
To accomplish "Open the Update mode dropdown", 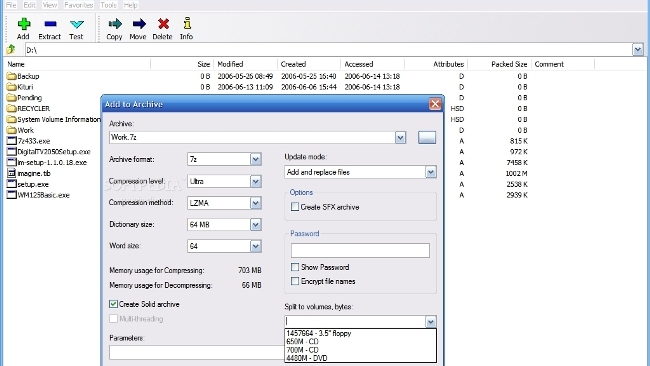I will click(x=431, y=172).
